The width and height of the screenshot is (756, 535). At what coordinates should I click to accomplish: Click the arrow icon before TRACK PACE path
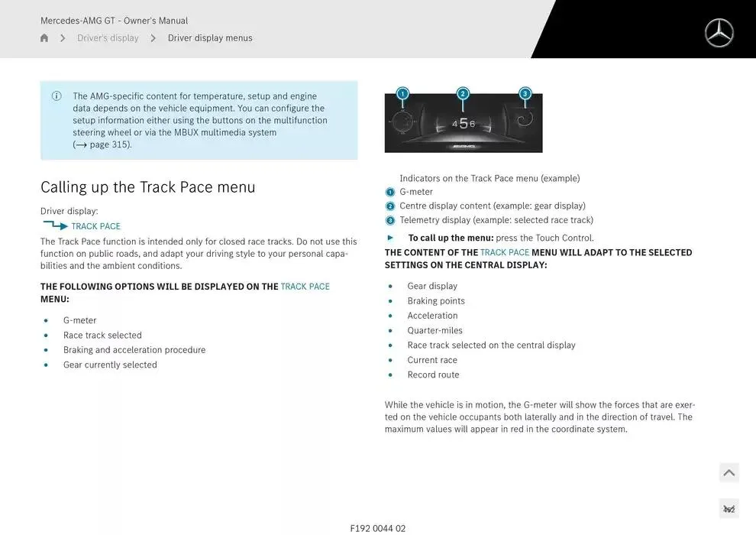(55, 225)
